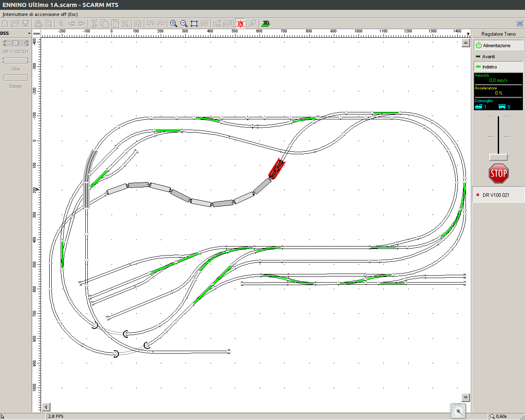Click the speed throttle slider handle

tap(498, 157)
